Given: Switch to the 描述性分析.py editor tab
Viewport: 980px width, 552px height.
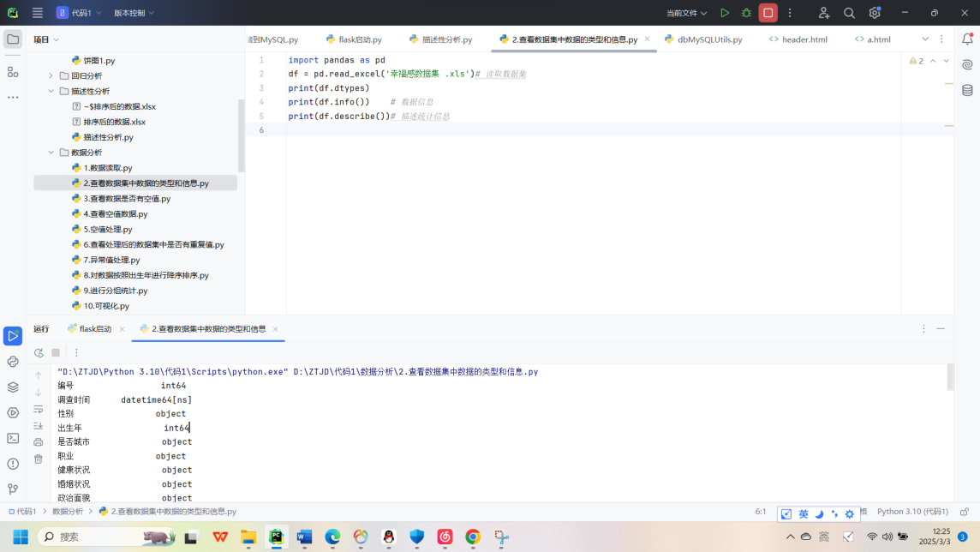Looking at the screenshot, I should (440, 39).
